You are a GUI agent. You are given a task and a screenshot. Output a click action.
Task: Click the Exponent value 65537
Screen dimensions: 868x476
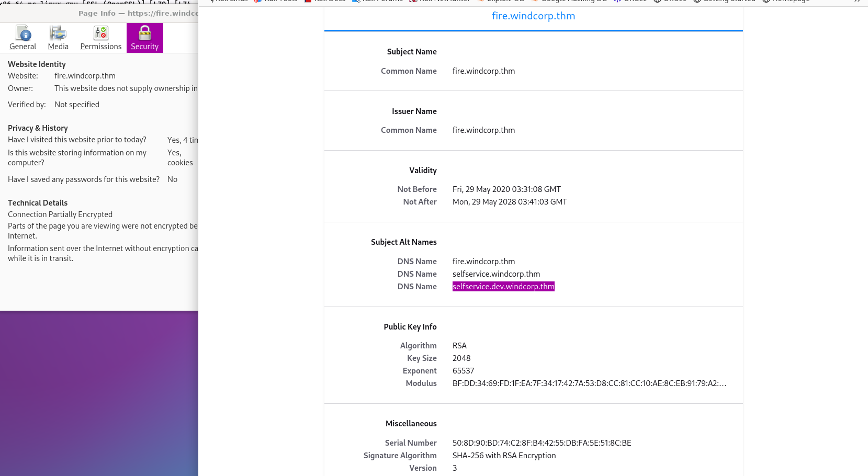coord(463,371)
